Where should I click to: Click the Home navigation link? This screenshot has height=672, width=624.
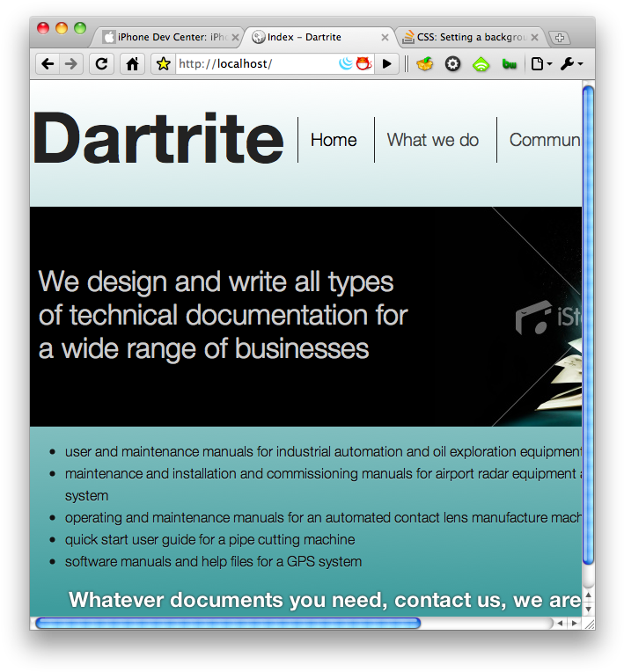point(334,140)
